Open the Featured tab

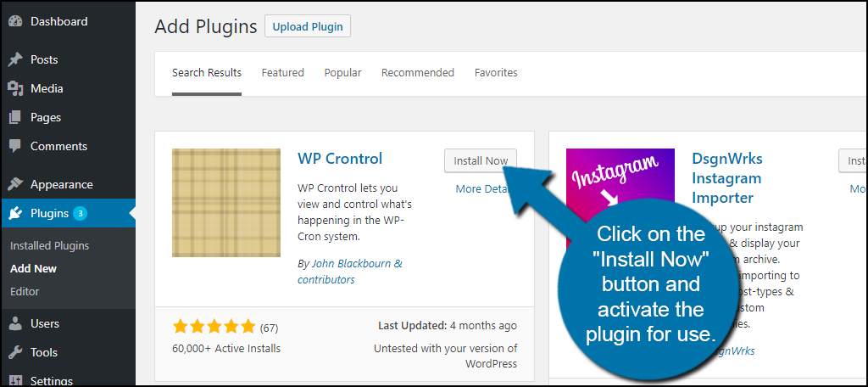(283, 73)
